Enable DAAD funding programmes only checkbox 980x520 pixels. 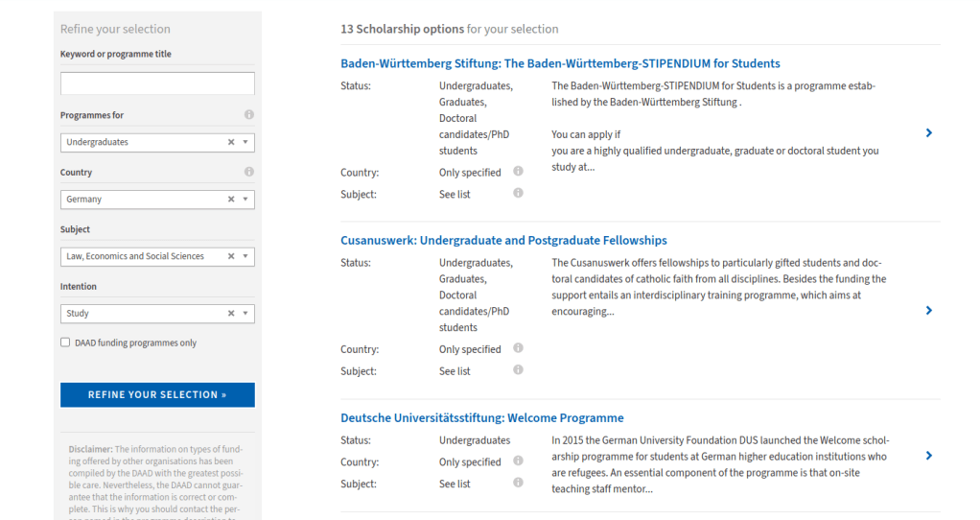(x=65, y=343)
